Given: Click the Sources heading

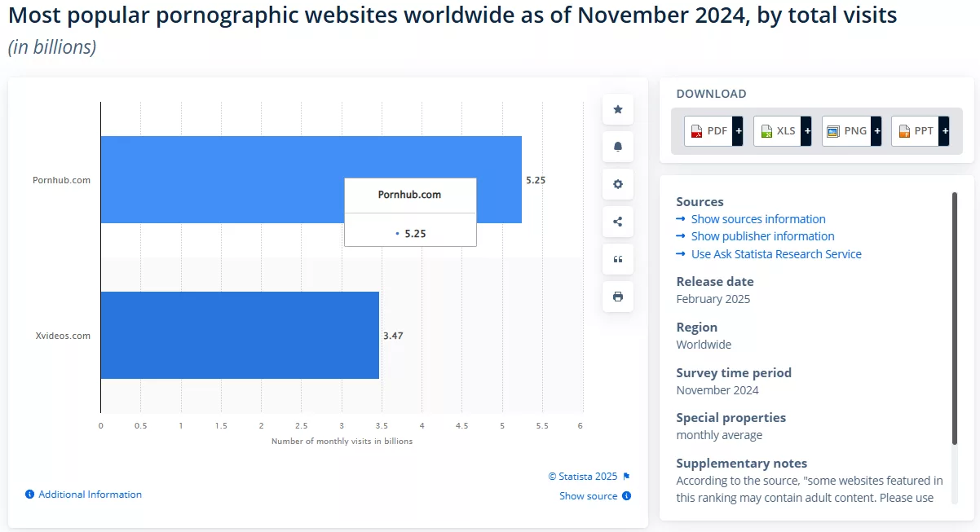Looking at the screenshot, I should click(700, 202).
